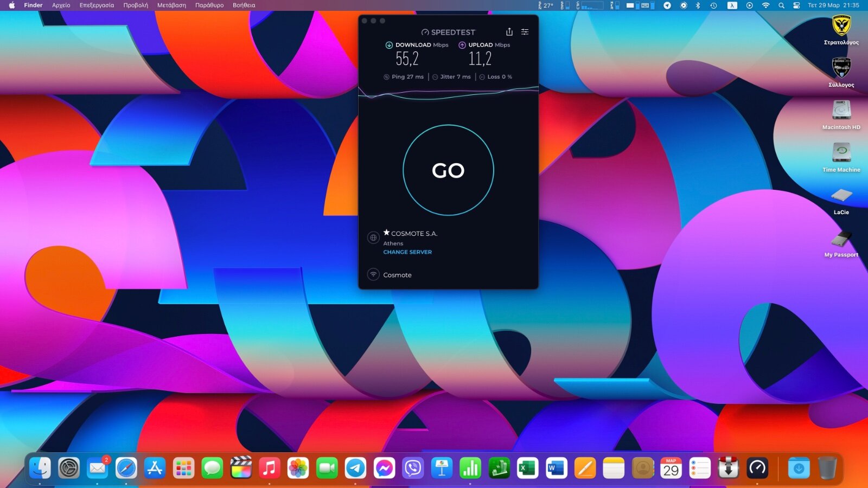This screenshot has height=488, width=868.
Task: Open the Επεξεργασία menu
Action: pyautogui.click(x=97, y=5)
